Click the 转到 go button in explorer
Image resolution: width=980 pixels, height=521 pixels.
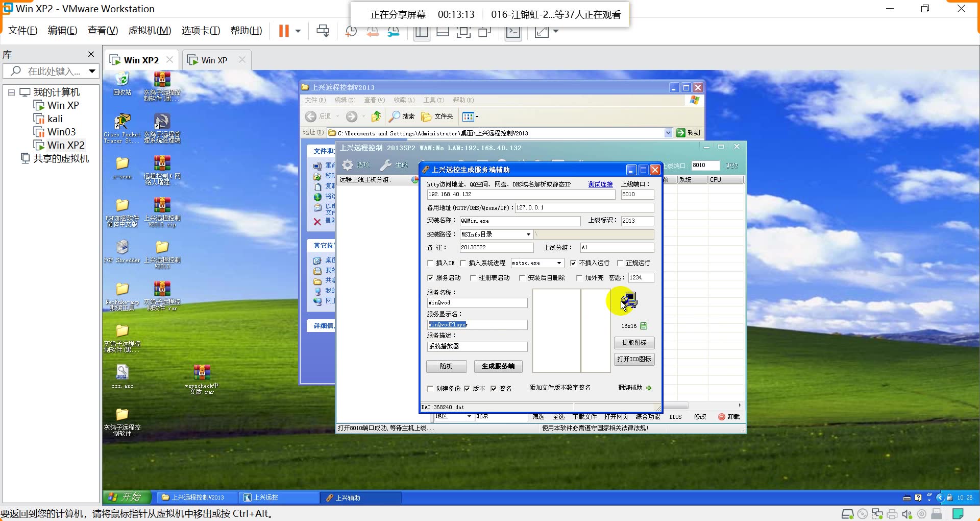pos(689,133)
